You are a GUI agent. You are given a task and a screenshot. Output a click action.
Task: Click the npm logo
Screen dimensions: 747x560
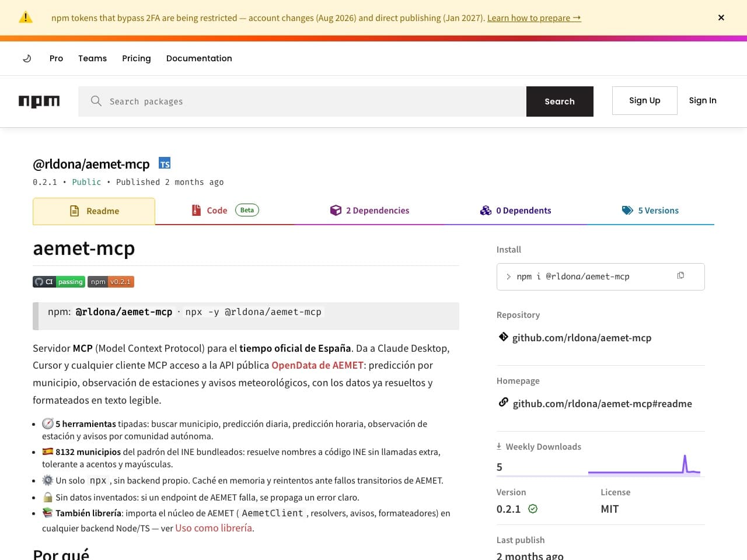point(39,101)
